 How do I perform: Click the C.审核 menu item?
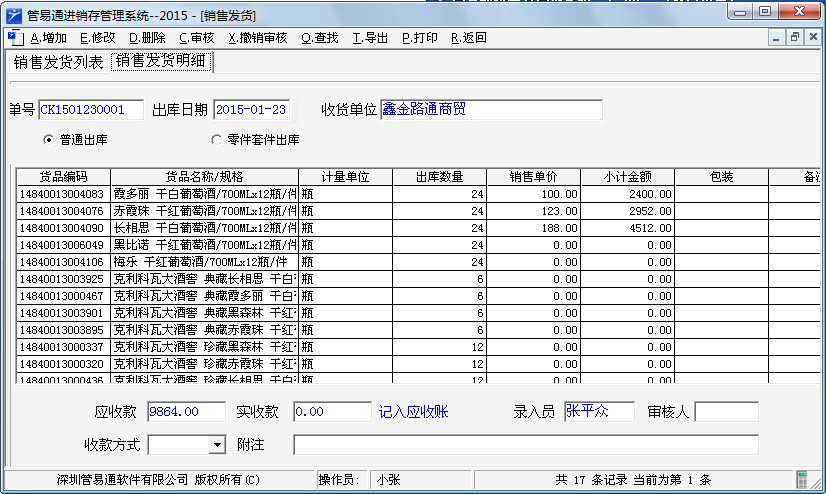[196, 38]
